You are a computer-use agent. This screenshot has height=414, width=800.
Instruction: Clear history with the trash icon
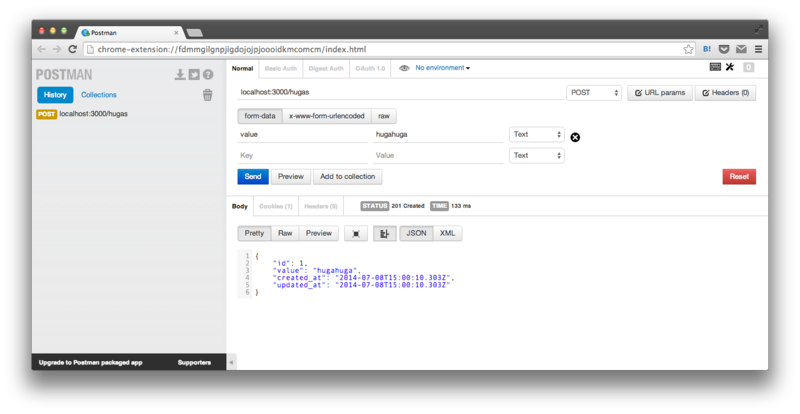208,95
